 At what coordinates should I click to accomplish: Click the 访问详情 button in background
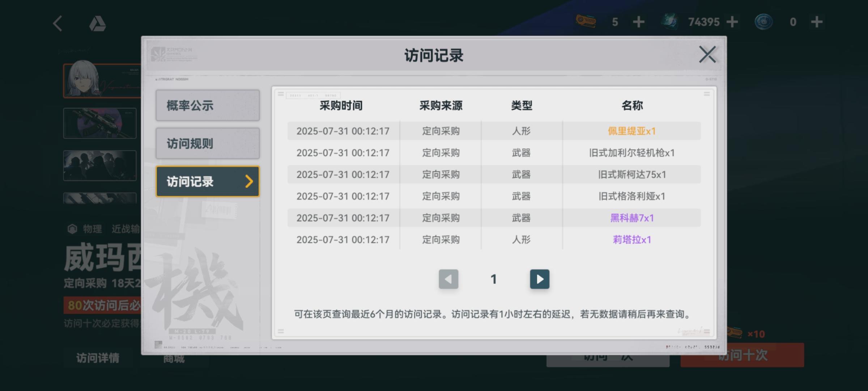pyautogui.click(x=98, y=358)
